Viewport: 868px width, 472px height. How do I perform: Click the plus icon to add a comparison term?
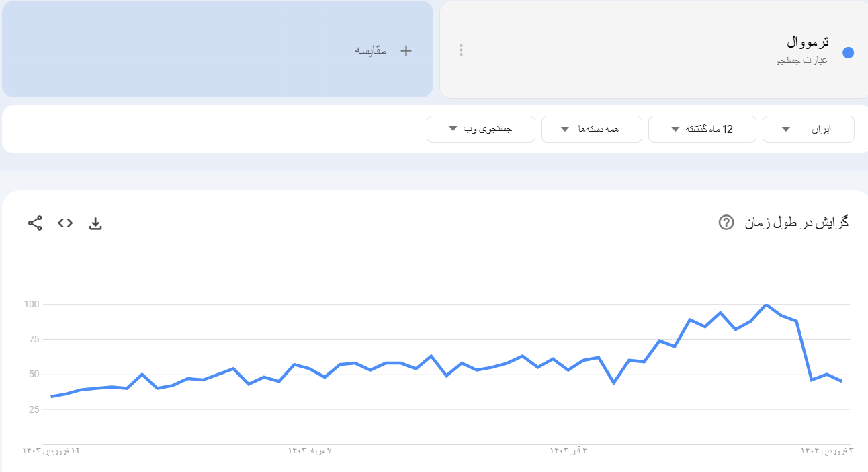coord(406,50)
